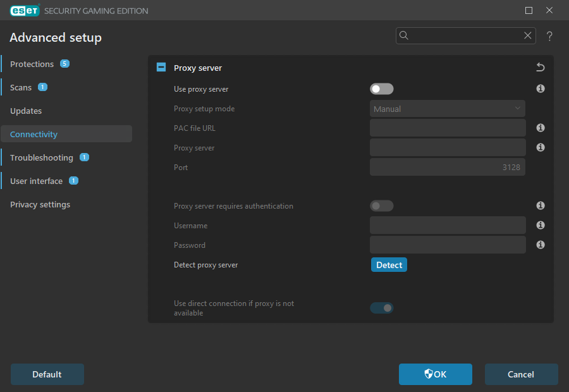
Task: Click the User interface badge showing 1
Action: pos(74,180)
